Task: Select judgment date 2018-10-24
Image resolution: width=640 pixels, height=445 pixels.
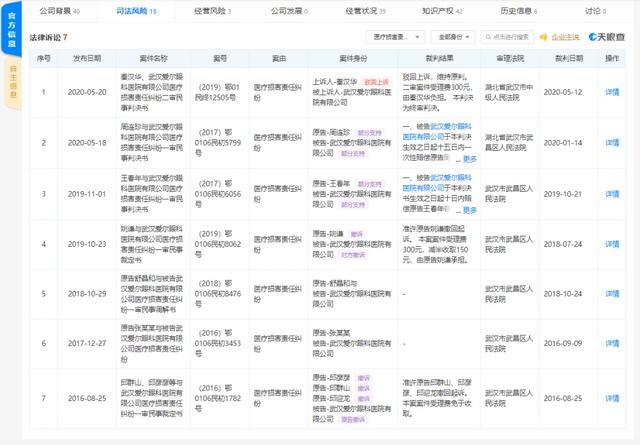Action: click(x=563, y=294)
